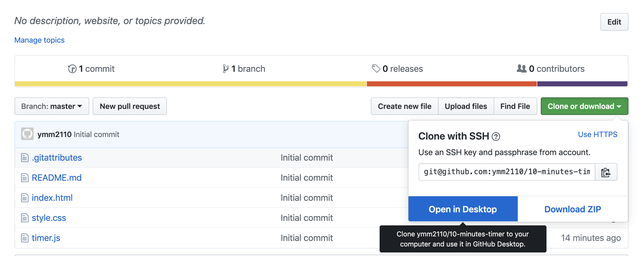
Task: Open the 0 contributors link
Action: click(x=551, y=69)
